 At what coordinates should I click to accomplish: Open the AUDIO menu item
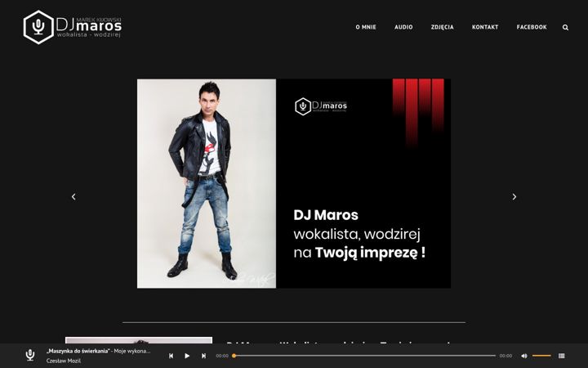pyautogui.click(x=403, y=27)
